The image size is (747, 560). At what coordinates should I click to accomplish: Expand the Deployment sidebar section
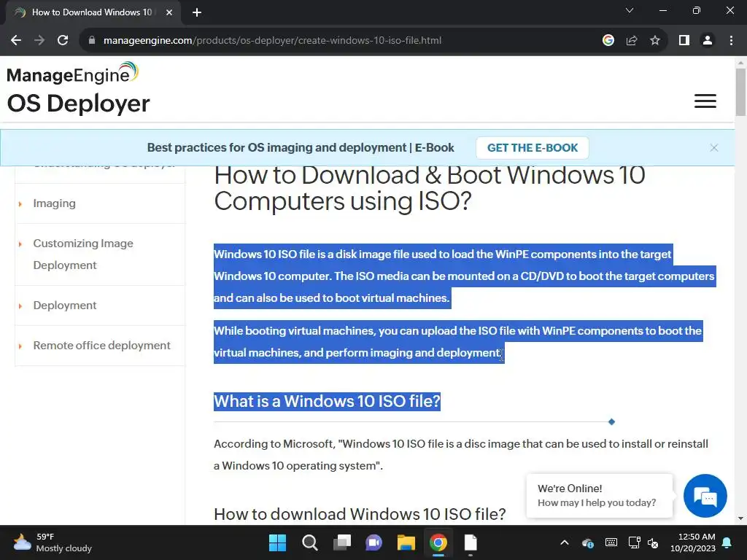coord(65,306)
